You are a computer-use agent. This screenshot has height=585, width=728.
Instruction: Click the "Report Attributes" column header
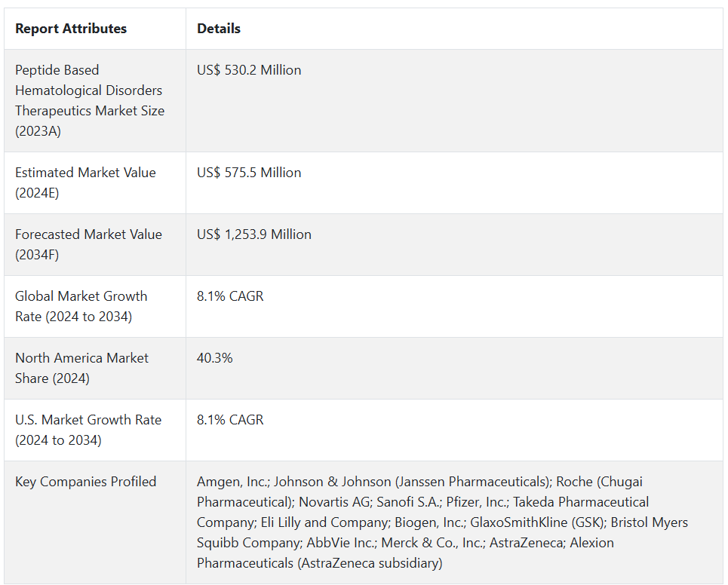coord(71,29)
